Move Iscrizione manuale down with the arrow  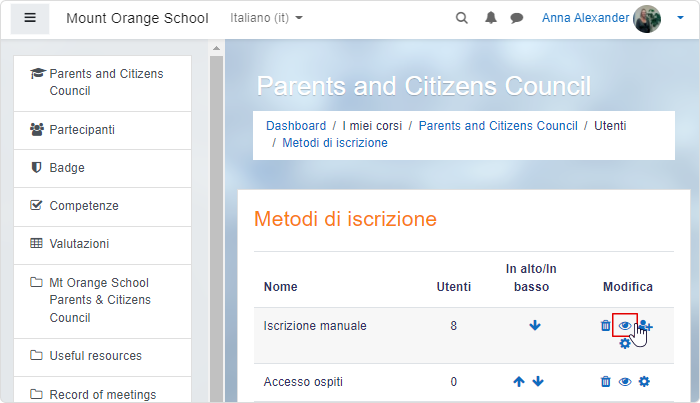(535, 325)
